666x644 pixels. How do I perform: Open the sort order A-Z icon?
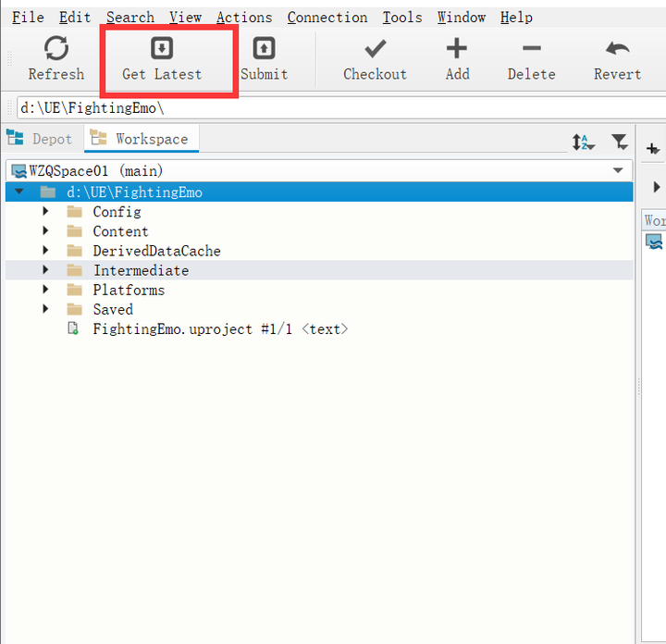pyautogui.click(x=584, y=142)
